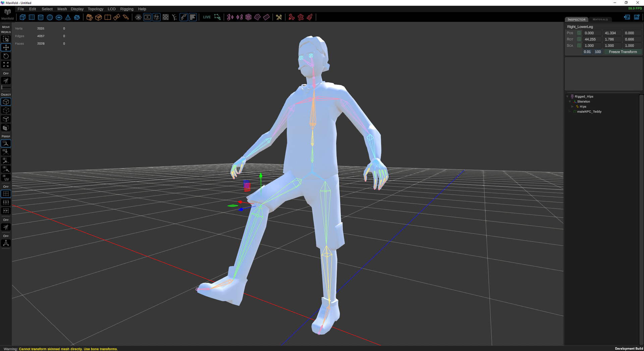Collapse the Rigged_Hips hierarchy node
Viewport: 644px width, 351px height.
(x=567, y=96)
